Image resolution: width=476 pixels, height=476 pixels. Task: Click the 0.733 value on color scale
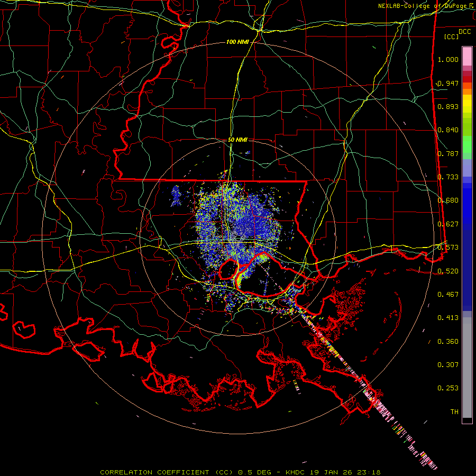(448, 177)
